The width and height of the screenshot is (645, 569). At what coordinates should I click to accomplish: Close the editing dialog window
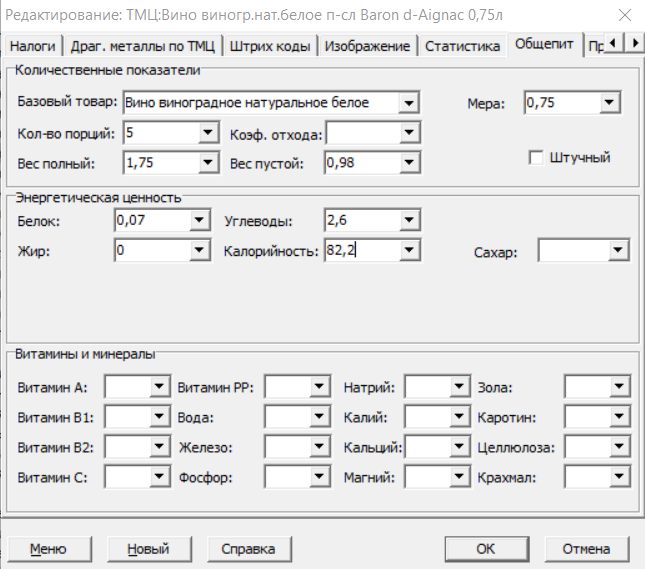(623, 14)
